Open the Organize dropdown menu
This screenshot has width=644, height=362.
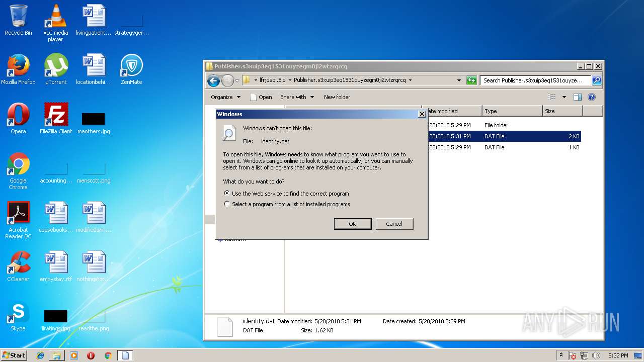point(225,97)
